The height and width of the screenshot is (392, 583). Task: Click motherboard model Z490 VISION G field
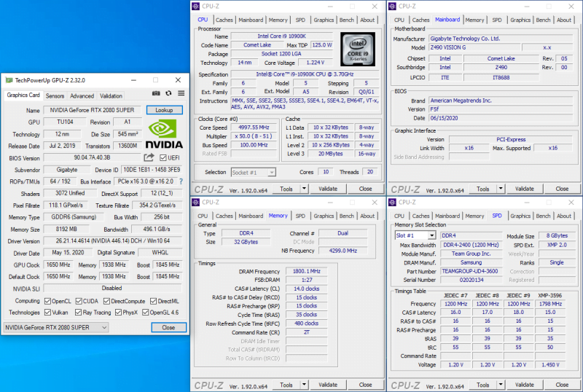tap(474, 47)
